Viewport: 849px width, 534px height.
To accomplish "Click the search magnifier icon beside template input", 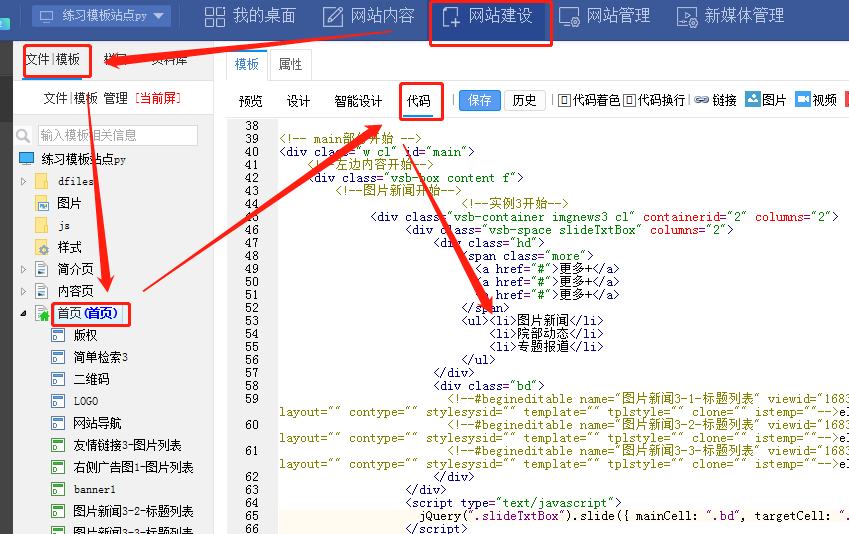I will (x=26, y=135).
